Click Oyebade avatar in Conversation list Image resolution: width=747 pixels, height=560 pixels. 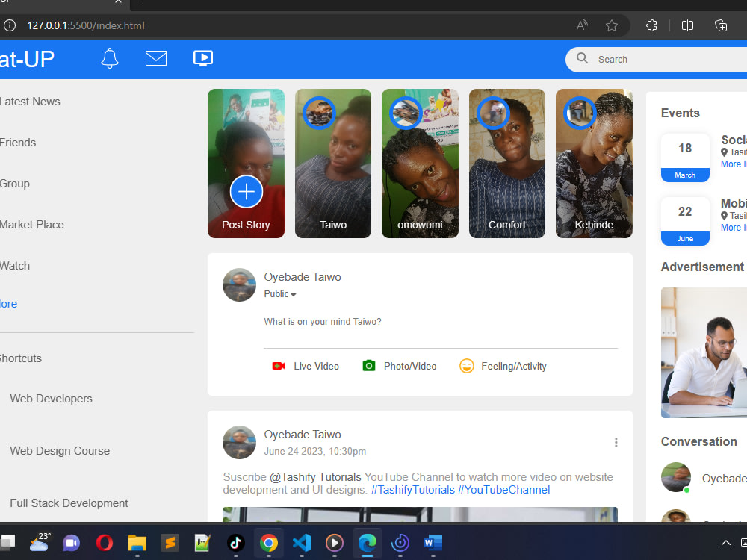(676, 476)
